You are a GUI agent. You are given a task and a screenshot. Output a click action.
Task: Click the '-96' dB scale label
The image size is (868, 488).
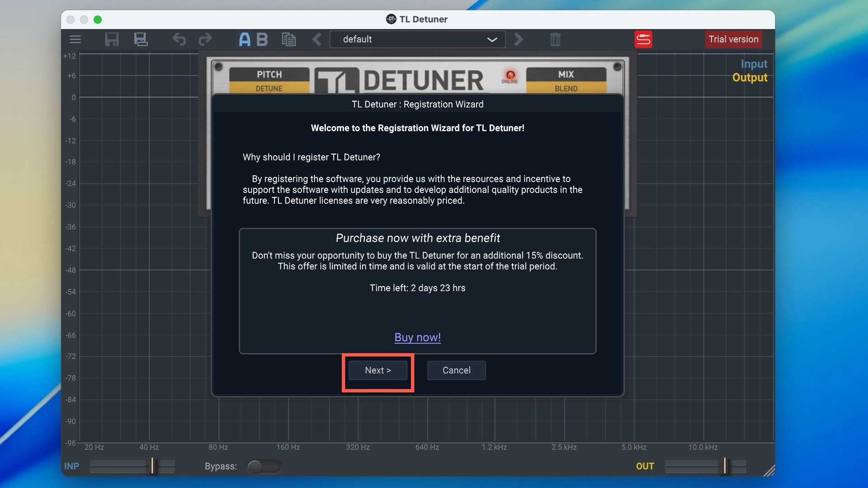(71, 443)
